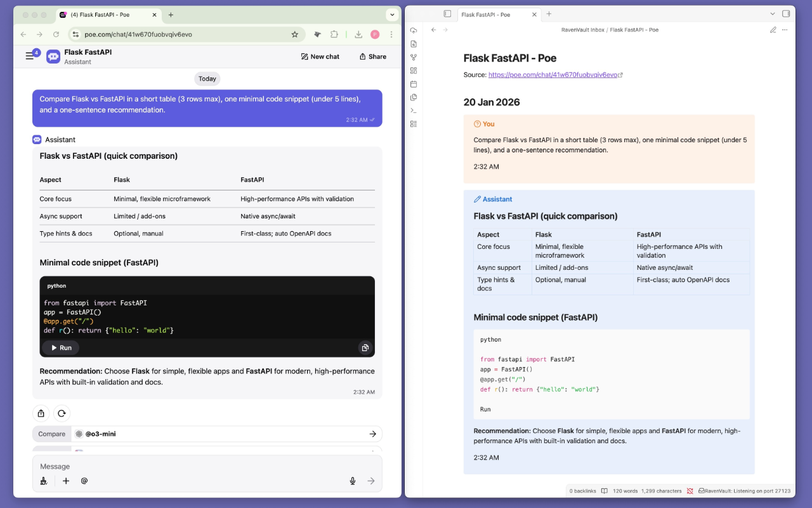Expand the Obsidian tab list chevron

point(772,14)
